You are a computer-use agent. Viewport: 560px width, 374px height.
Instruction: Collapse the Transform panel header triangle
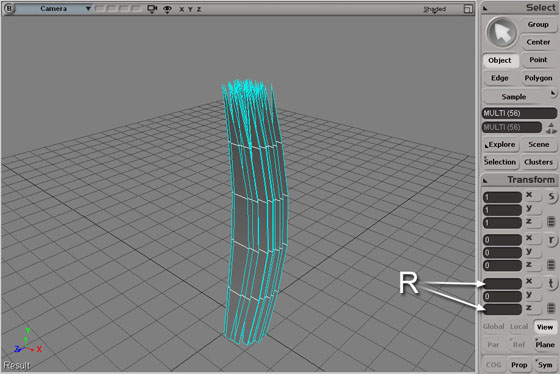point(485,181)
